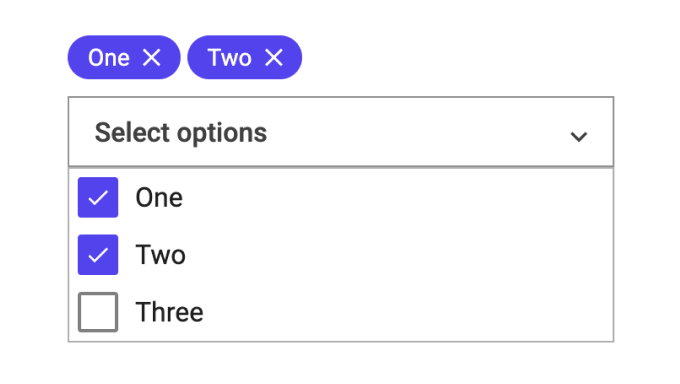
Task: Collapse the list using the chevron arrow
Action: pyautogui.click(x=579, y=137)
